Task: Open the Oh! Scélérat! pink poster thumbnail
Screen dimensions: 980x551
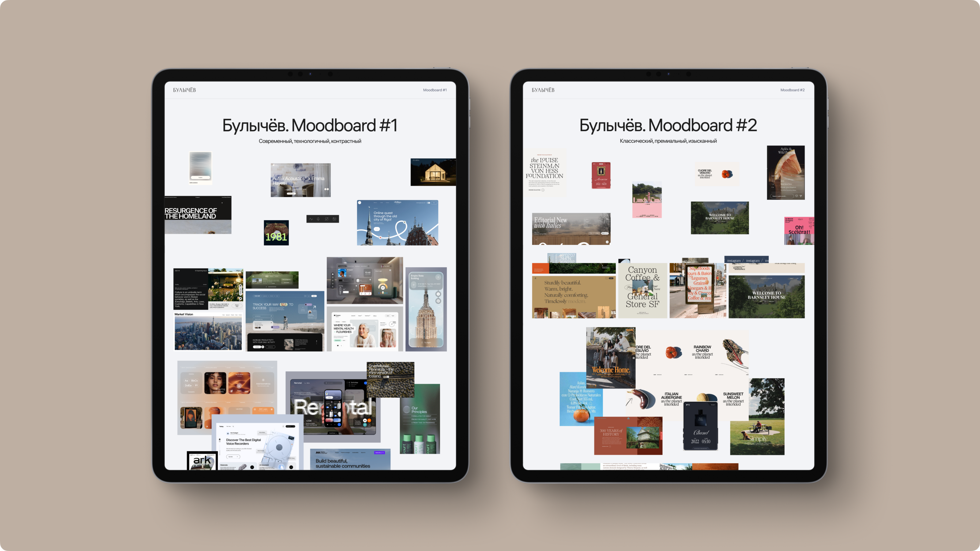Action: tap(799, 231)
